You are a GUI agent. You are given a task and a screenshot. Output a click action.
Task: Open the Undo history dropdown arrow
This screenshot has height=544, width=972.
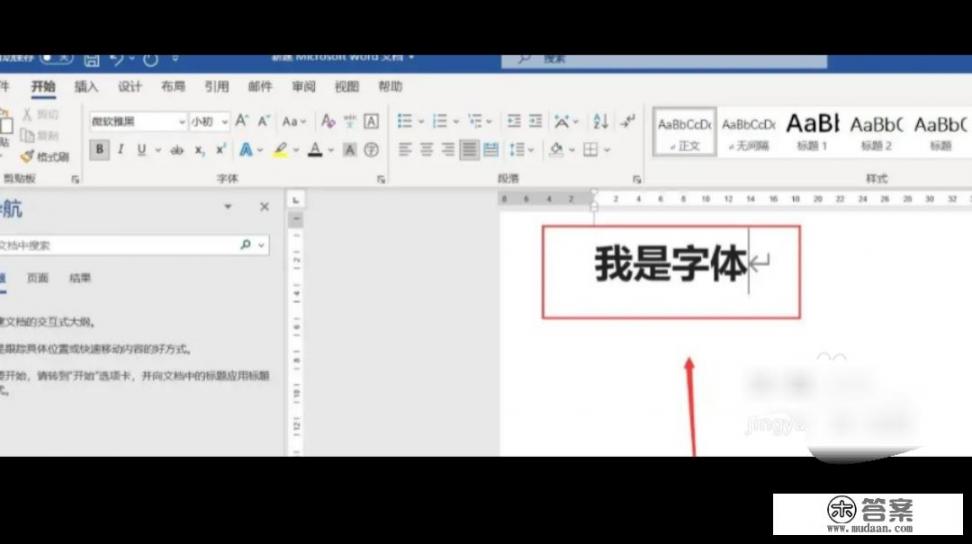point(131,59)
